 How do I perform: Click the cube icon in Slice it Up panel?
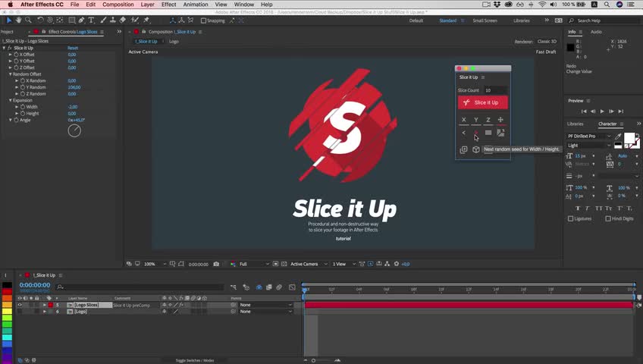click(476, 149)
